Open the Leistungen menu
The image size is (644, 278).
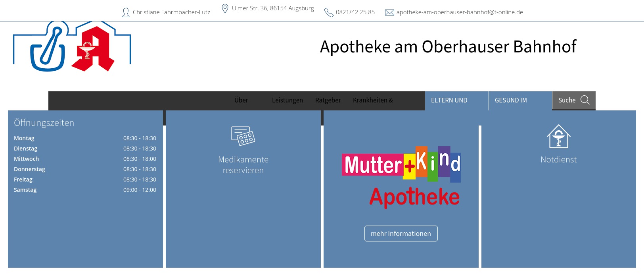pyautogui.click(x=287, y=100)
